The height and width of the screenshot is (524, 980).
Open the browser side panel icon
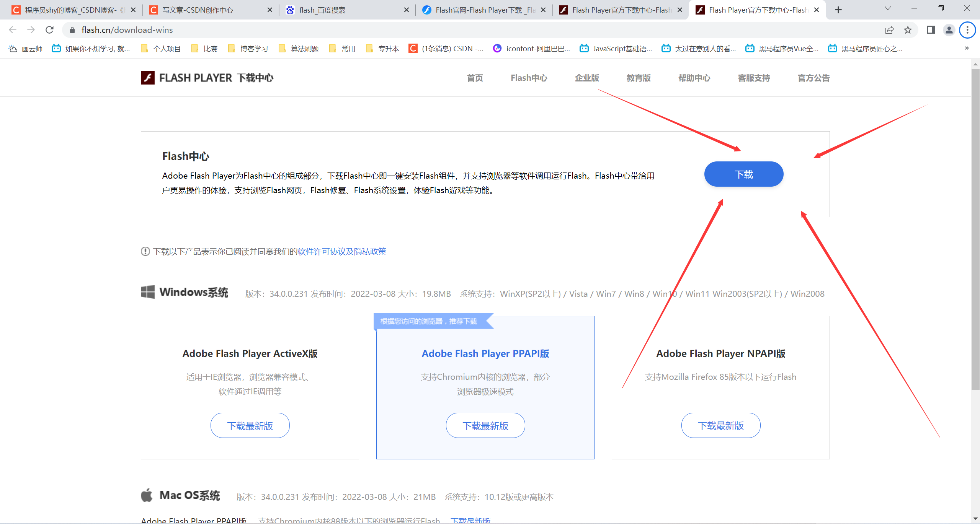(931, 30)
